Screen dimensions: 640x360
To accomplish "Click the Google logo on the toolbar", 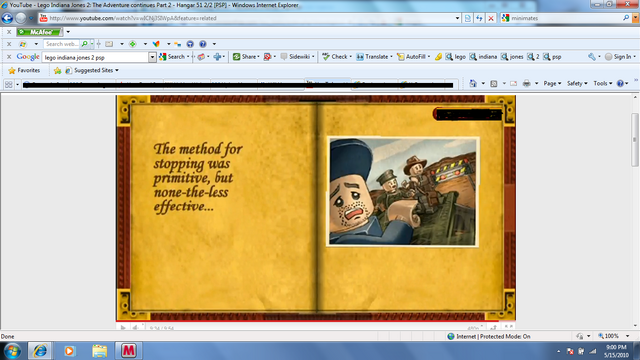I will coord(28,57).
